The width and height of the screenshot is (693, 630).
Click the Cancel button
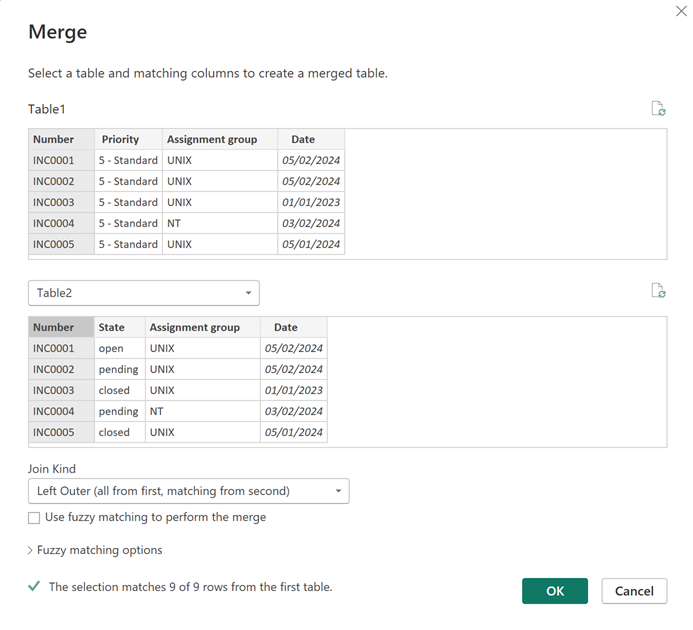(x=634, y=591)
